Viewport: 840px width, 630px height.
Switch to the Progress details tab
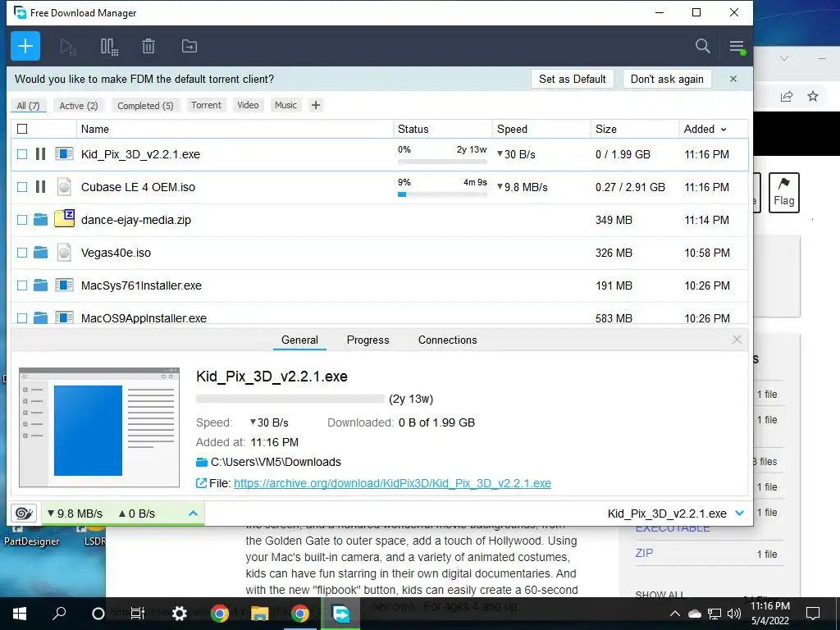tap(368, 340)
